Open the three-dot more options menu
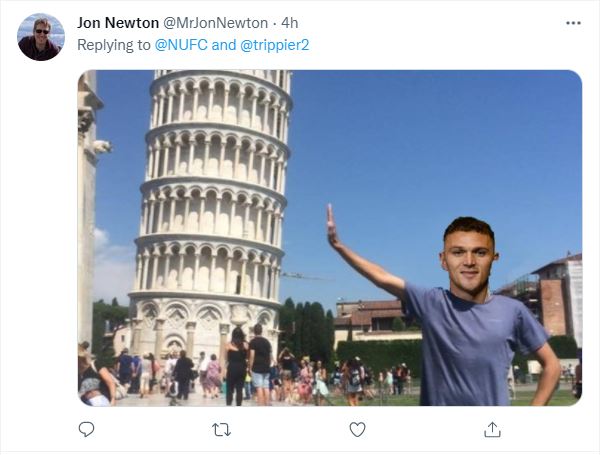The height and width of the screenshot is (455, 603). coord(573,23)
